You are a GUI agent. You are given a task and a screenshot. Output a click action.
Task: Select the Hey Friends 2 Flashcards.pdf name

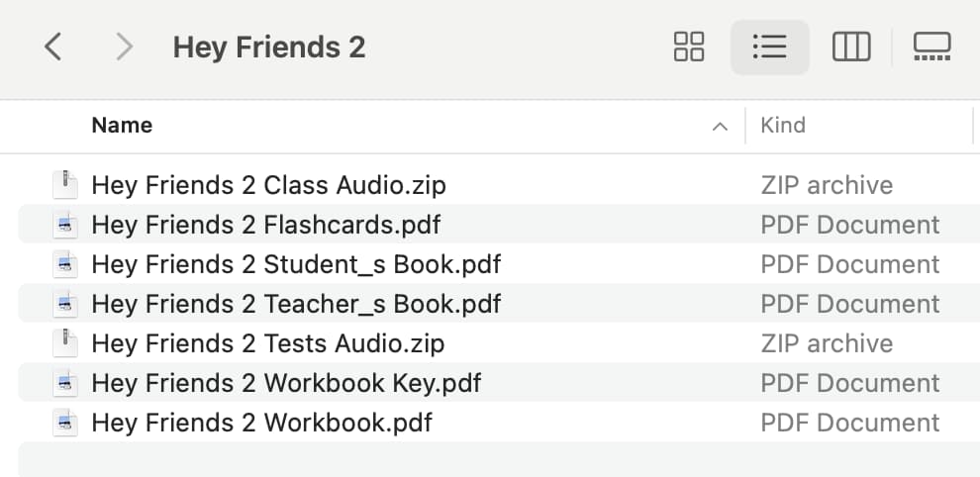point(265,225)
